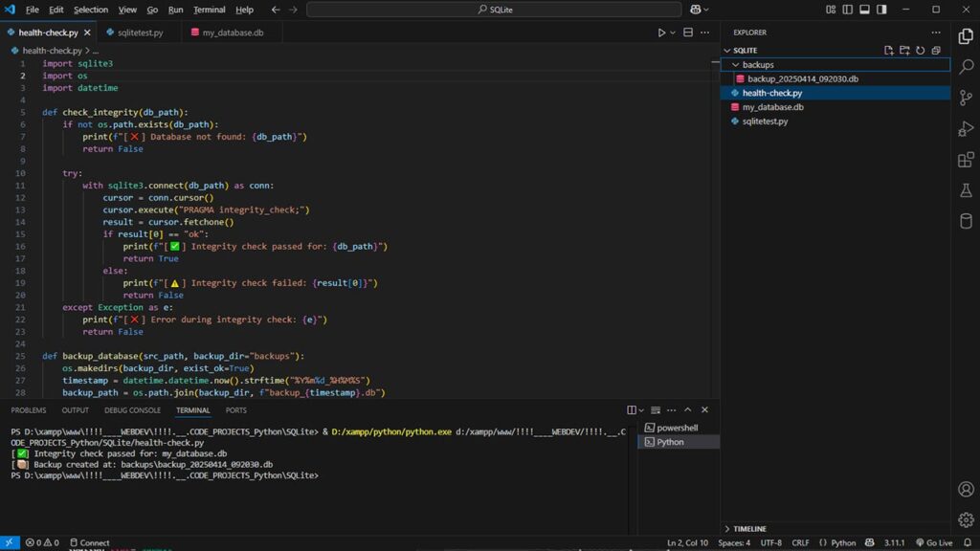The height and width of the screenshot is (551, 980).
Task: Open the Extensions view
Action: tap(966, 160)
